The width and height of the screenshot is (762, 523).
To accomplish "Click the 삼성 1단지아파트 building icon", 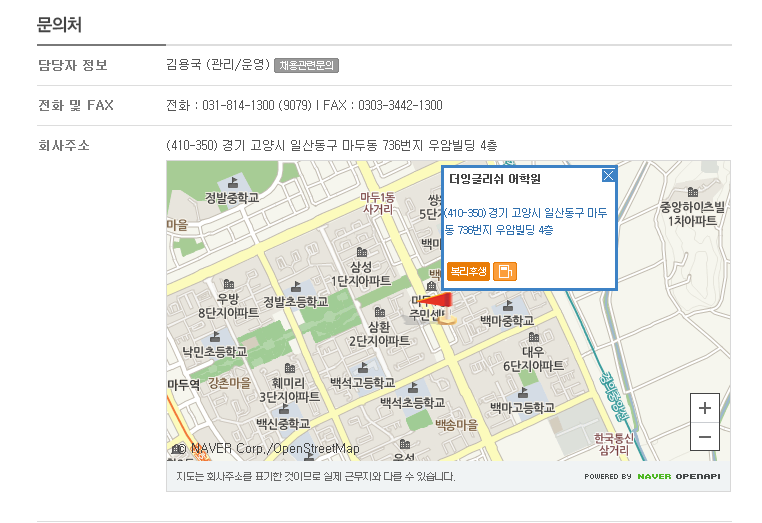I will pos(362,252).
